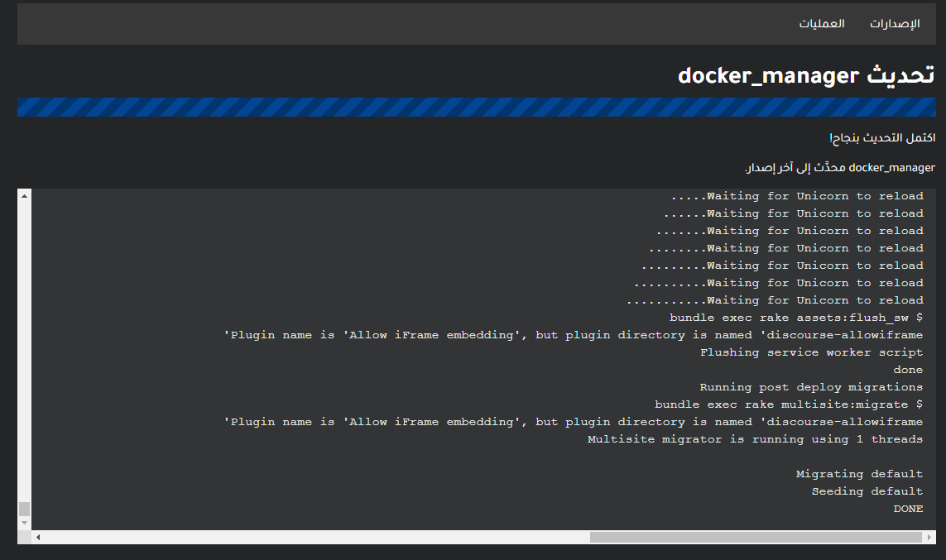Click the log scroll-left arrow

(38, 537)
